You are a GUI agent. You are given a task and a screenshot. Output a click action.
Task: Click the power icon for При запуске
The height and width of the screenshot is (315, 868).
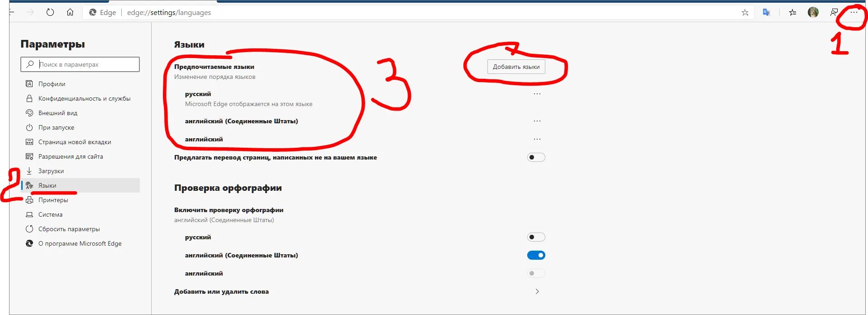coord(29,127)
